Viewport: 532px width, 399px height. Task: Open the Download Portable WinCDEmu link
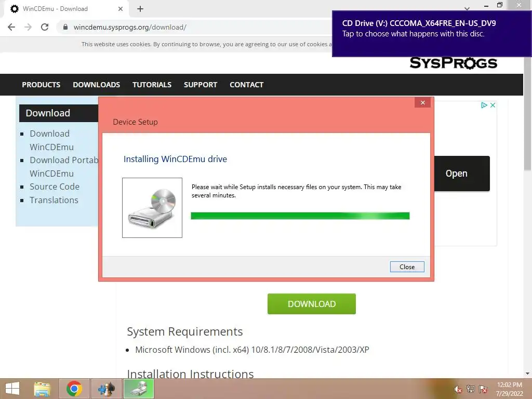coord(64,167)
